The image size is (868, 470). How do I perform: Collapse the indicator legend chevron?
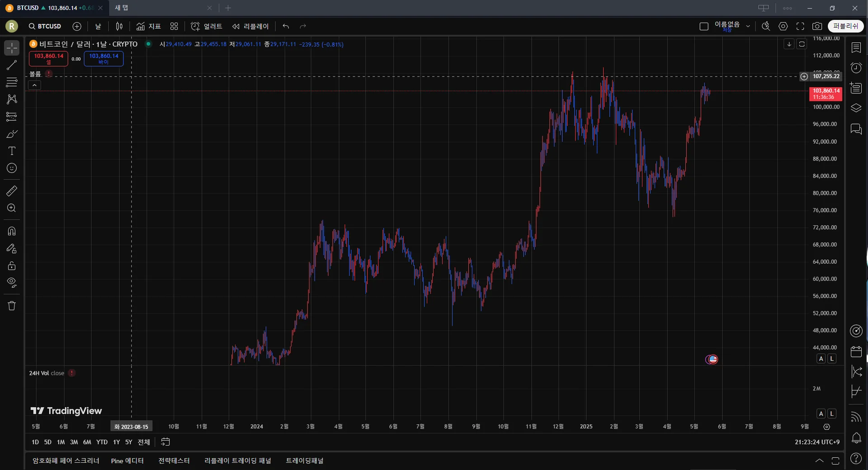[x=34, y=85]
